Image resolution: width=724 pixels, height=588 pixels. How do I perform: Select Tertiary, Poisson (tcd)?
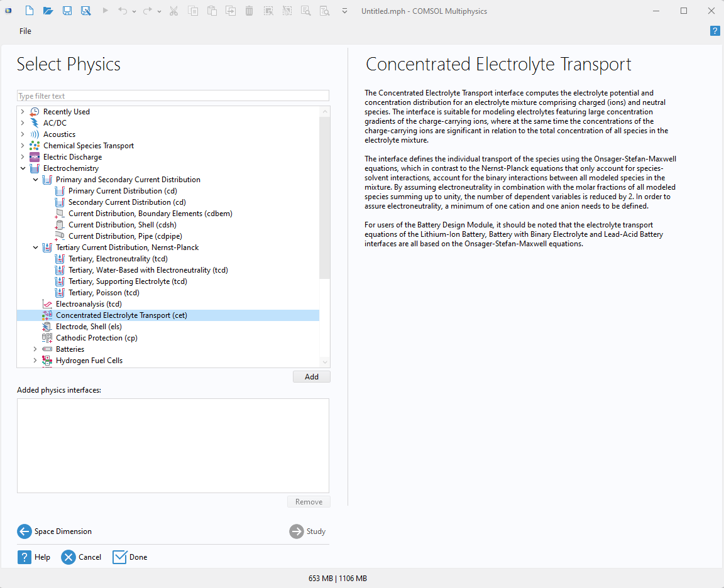click(104, 293)
